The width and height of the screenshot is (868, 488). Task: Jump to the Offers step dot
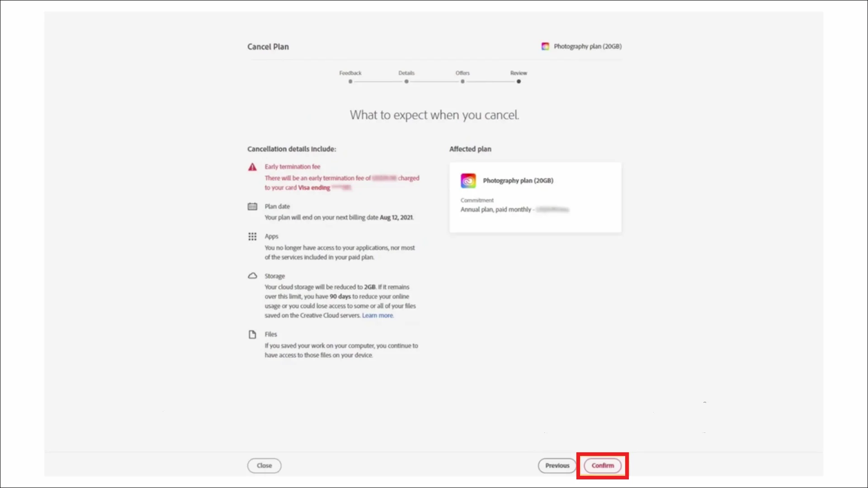point(462,82)
